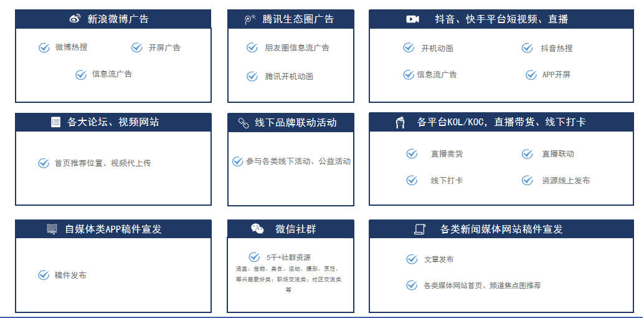
Task: Click the chain link icon beside 线下品牌联动活动
Action: (244, 123)
